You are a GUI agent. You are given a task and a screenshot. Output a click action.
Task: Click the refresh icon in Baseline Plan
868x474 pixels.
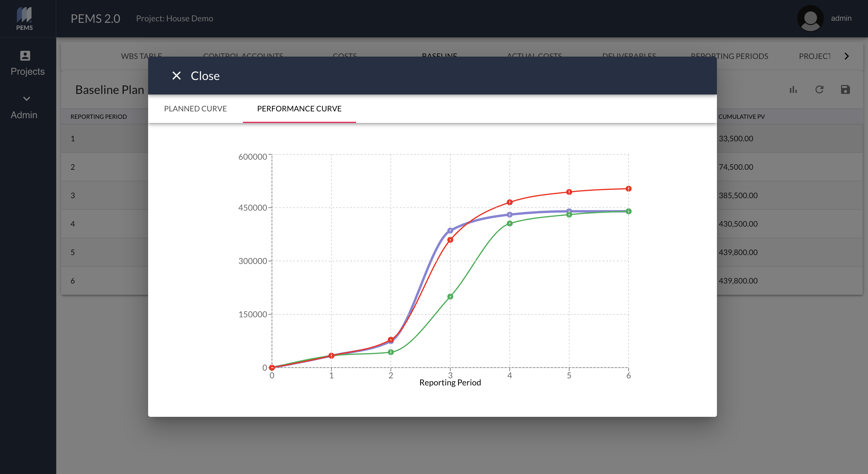(819, 89)
